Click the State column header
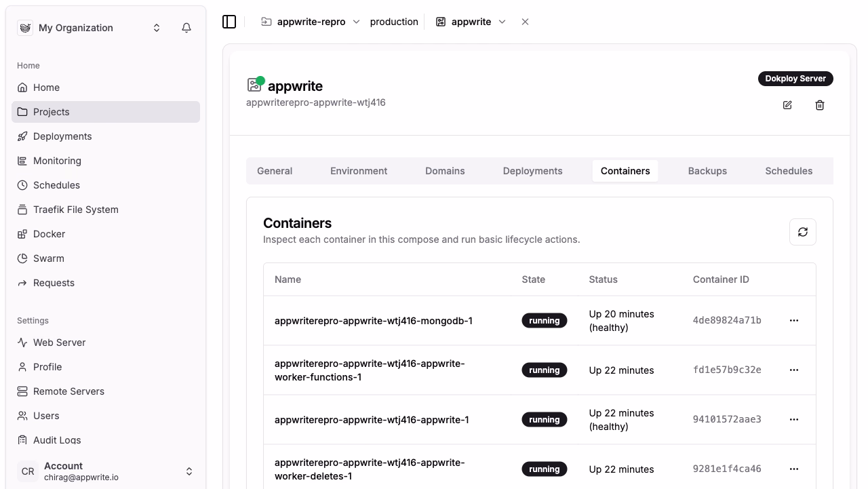The width and height of the screenshot is (868, 489). 534,279
